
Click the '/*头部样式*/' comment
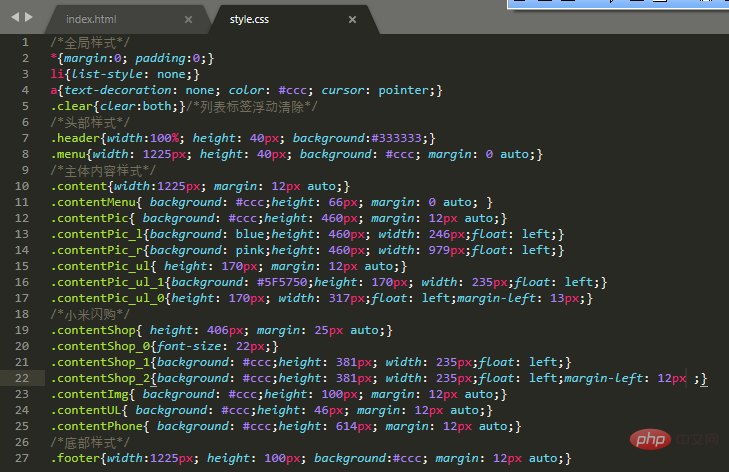(x=90, y=122)
